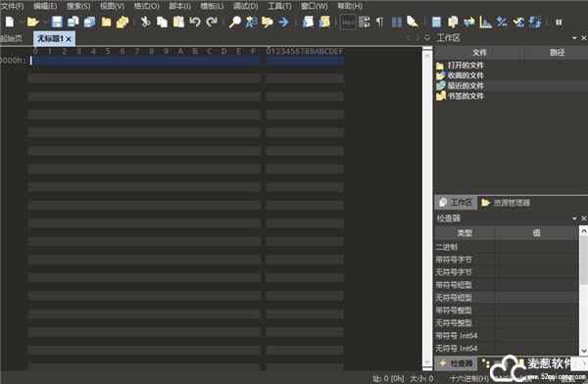
Task: Click the Save floppy disk icon
Action: [57, 23]
